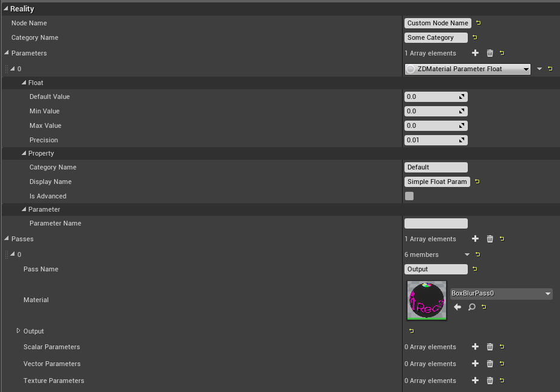
Task: Expand the Output property row
Action: pos(19,331)
